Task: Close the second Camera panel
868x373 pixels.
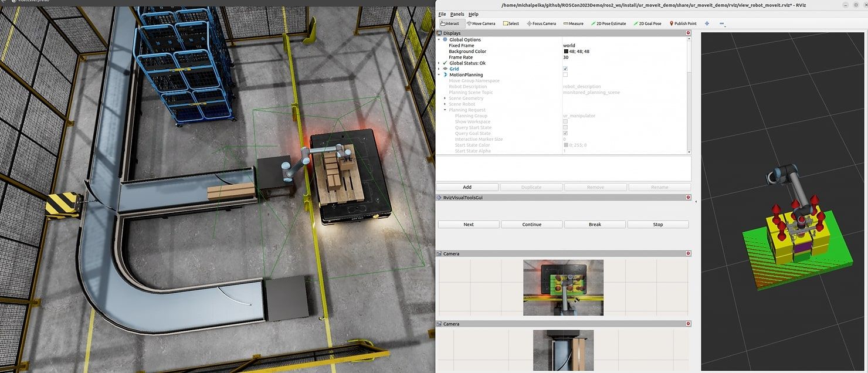Action: [688, 324]
